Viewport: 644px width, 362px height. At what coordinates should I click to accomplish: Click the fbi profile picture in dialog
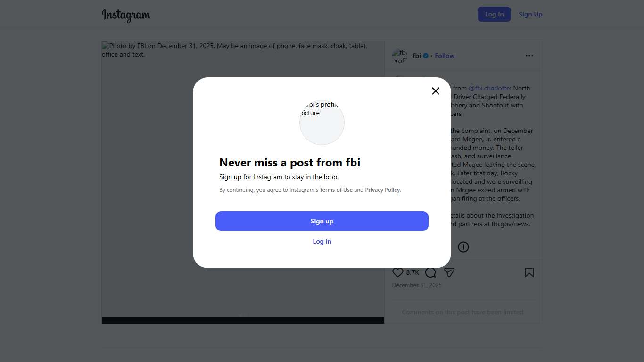(322, 123)
